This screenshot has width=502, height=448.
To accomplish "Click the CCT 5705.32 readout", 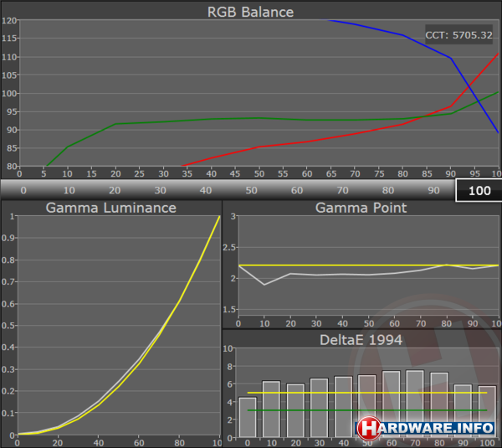I will coord(458,35).
